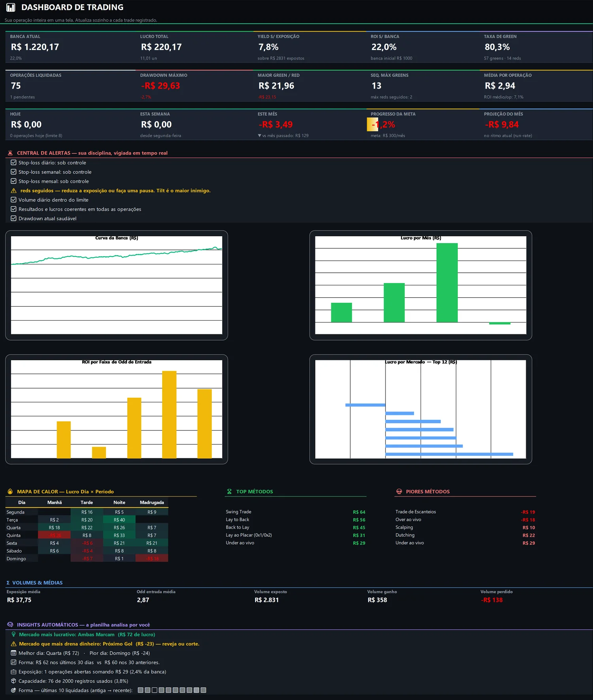
Task: Click the empty square in the Forma streak
Action: [x=155, y=690]
